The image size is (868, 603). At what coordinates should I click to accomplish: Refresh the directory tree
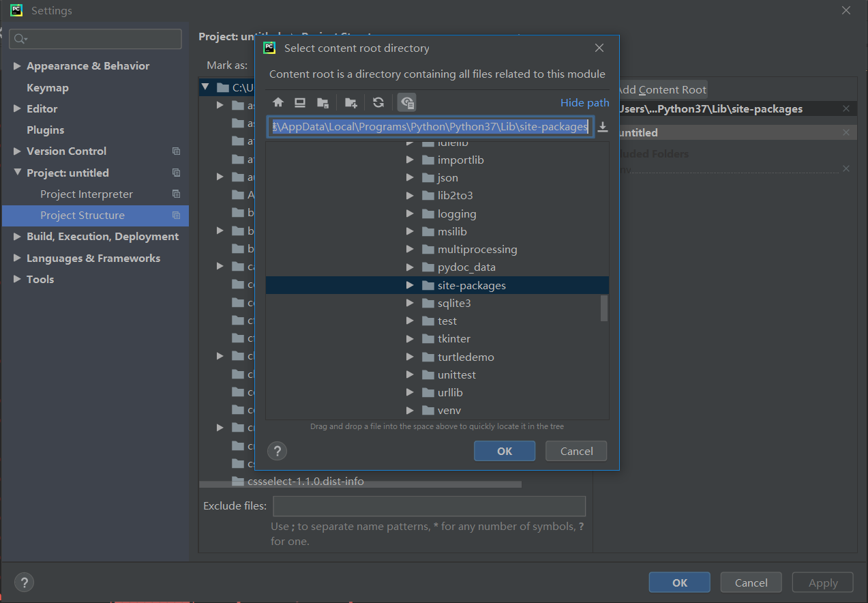coord(378,102)
